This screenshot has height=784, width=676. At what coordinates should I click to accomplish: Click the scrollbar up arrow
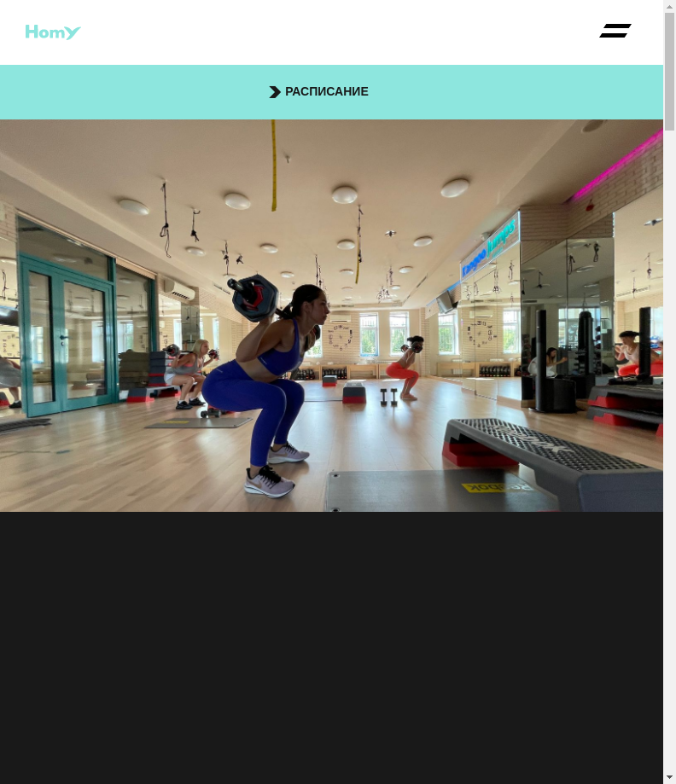point(669,6)
